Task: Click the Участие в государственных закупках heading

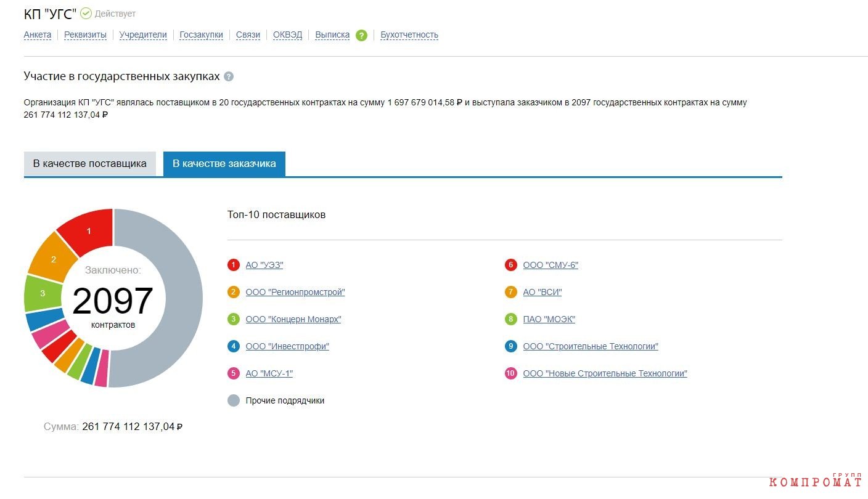Action: 121,76
